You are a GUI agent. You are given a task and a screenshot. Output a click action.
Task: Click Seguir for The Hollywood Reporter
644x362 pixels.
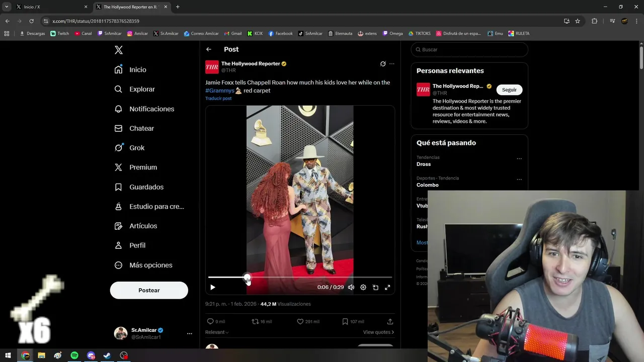[509, 89]
